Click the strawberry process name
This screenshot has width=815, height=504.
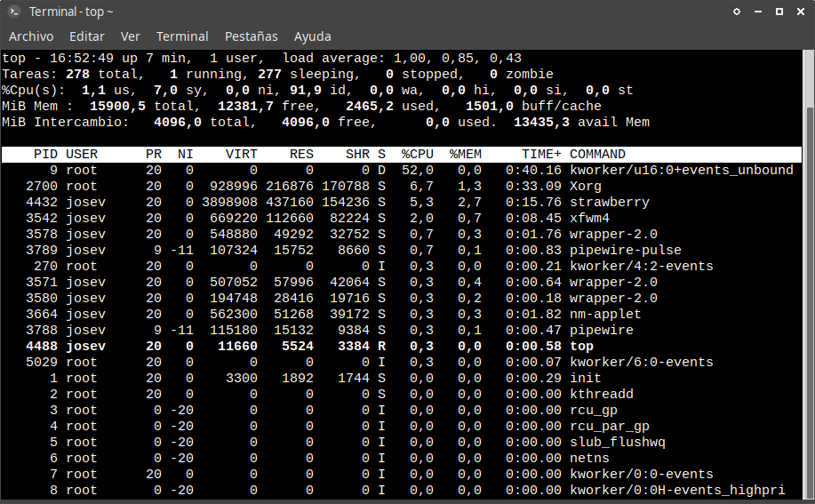(609, 203)
